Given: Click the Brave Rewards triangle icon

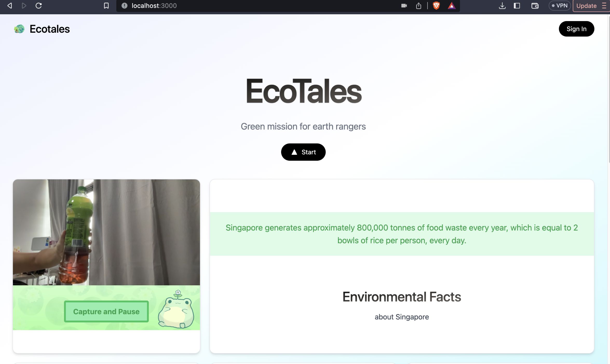Looking at the screenshot, I should coord(451,6).
